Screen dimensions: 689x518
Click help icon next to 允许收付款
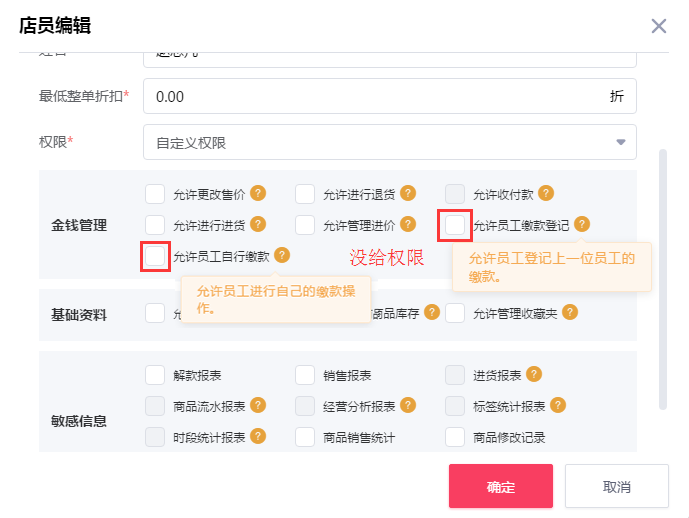point(545,193)
